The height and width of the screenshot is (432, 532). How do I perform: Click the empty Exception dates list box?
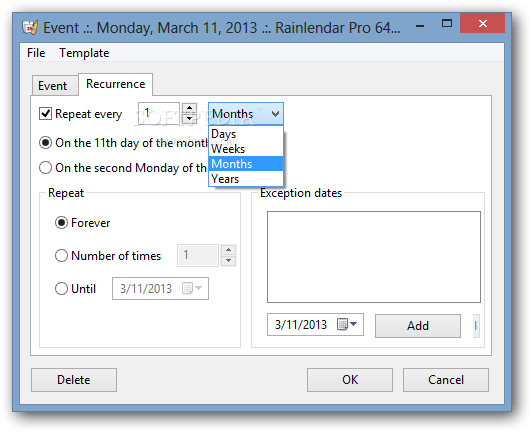(374, 257)
